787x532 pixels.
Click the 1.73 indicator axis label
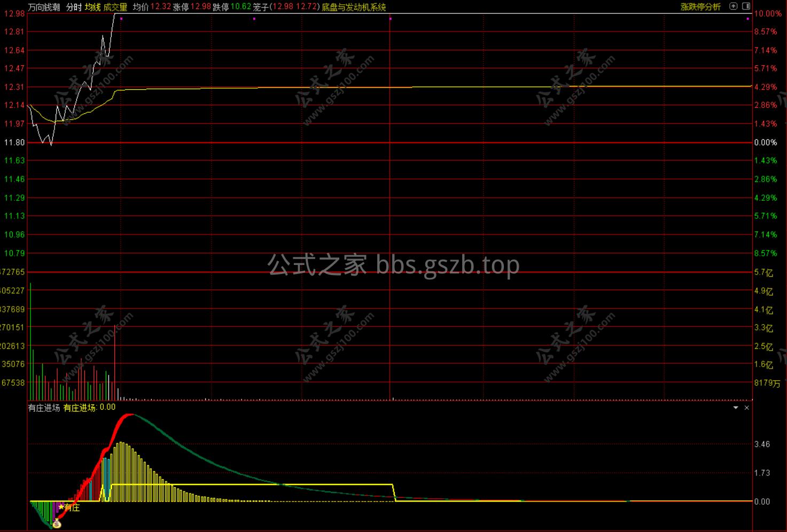[x=762, y=473]
